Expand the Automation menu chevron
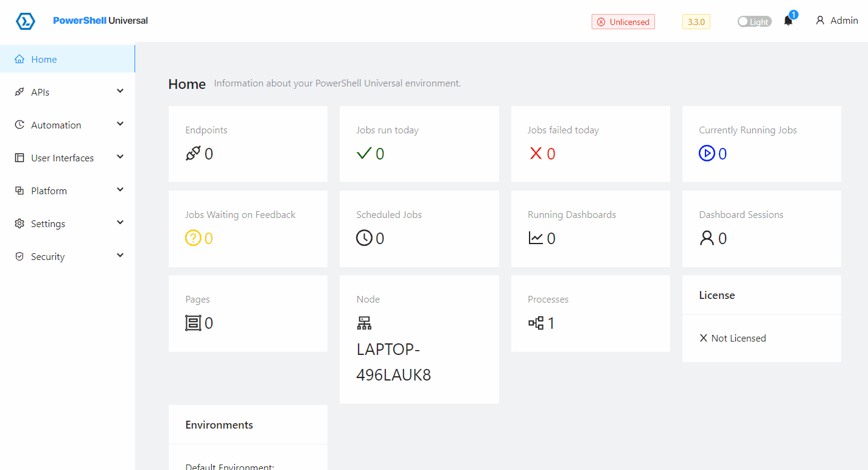Screen dimensions: 868x470 pyautogui.click(x=120, y=124)
